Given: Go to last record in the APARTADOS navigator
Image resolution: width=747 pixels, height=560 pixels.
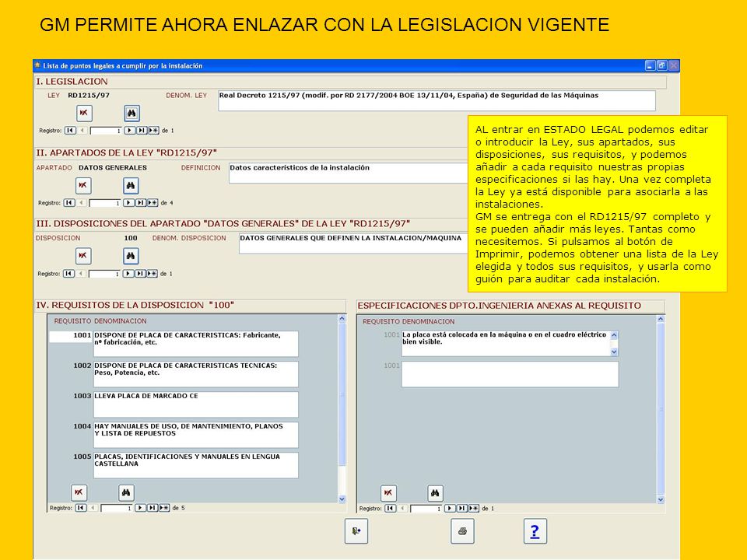Looking at the screenshot, I should click(x=141, y=202).
